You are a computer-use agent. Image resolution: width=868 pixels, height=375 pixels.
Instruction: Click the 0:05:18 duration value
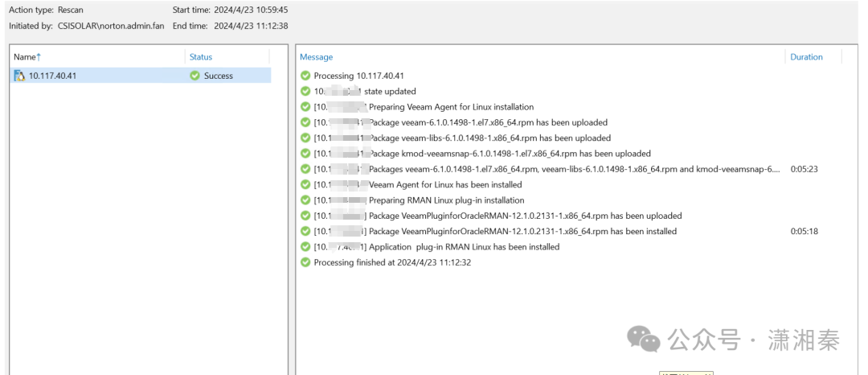[x=805, y=232]
